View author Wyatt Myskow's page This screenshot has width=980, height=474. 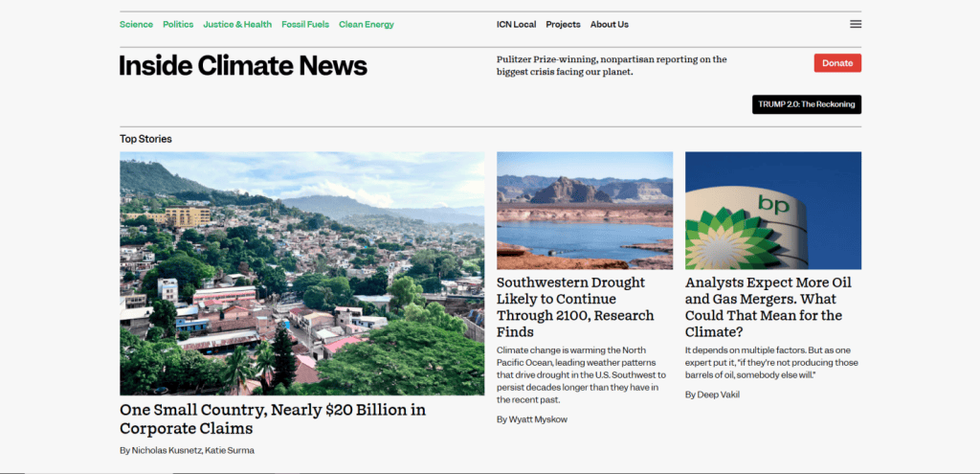(x=538, y=419)
